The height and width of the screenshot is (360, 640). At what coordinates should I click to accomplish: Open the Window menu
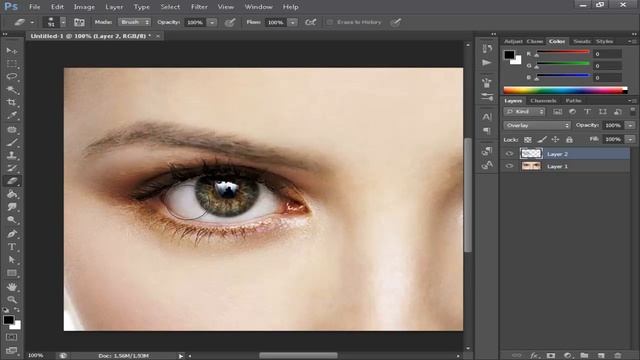pos(258,7)
